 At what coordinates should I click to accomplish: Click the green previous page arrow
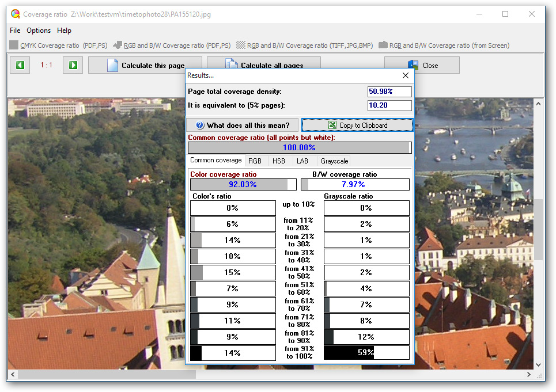20,65
